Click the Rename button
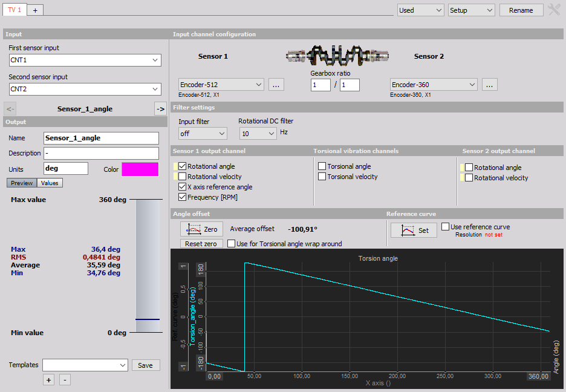 [521, 10]
